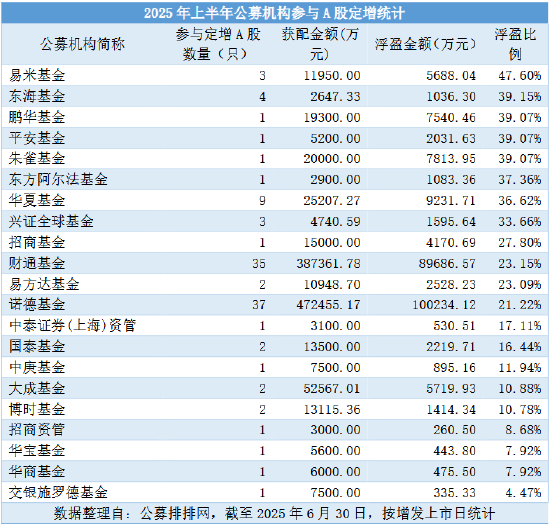Select the count 37 in 诺德基金 row
This screenshot has height=526, width=550.
click(259, 305)
